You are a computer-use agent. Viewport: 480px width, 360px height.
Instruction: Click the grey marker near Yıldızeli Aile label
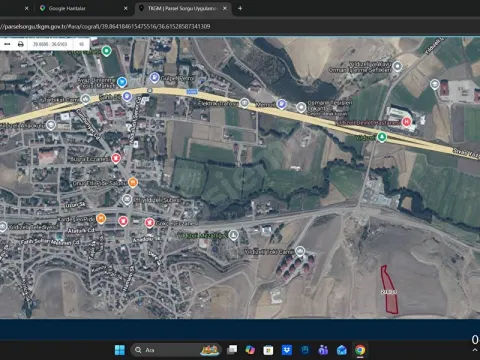click(x=51, y=125)
